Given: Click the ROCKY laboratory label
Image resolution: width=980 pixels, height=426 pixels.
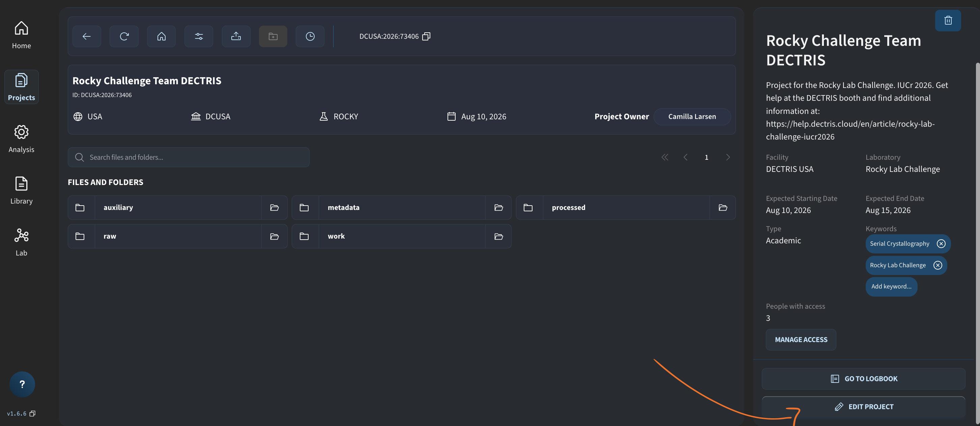Looking at the screenshot, I should 346,117.
